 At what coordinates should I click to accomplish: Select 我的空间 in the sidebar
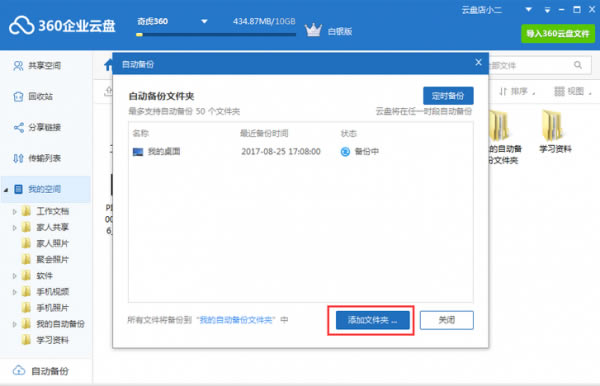point(46,189)
